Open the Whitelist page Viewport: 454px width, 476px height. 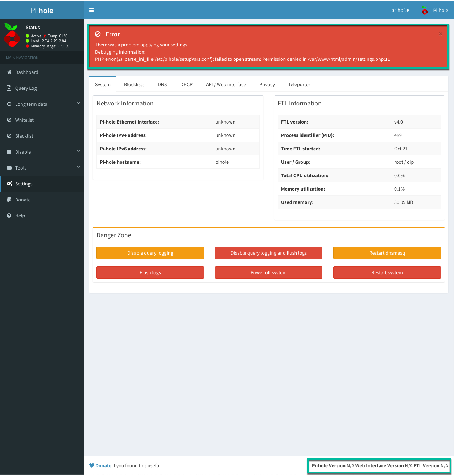[42, 120]
